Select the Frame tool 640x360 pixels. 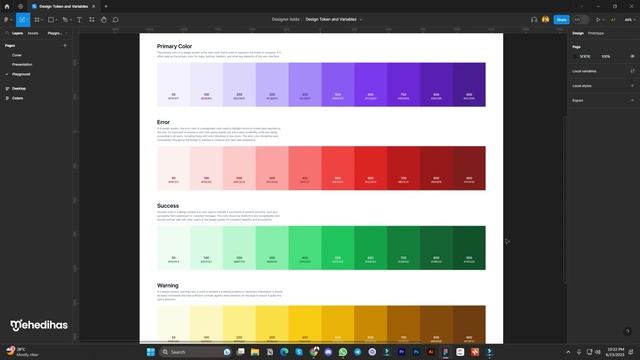click(37, 20)
